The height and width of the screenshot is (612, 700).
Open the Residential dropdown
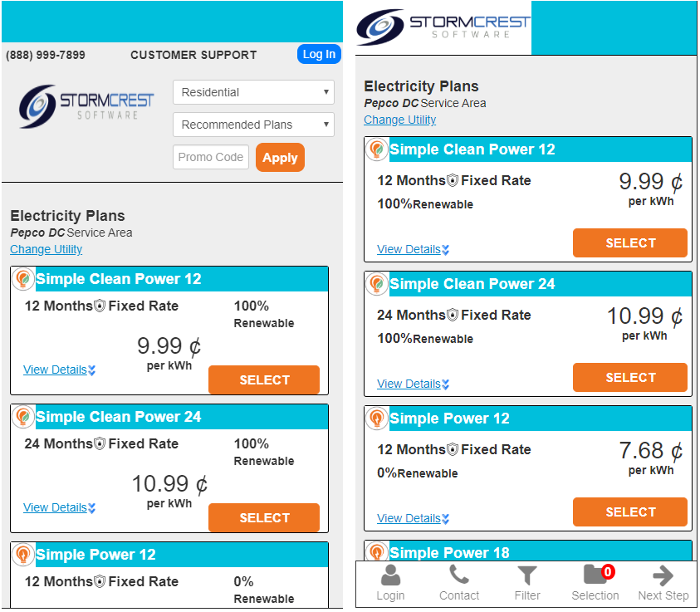coord(253,92)
